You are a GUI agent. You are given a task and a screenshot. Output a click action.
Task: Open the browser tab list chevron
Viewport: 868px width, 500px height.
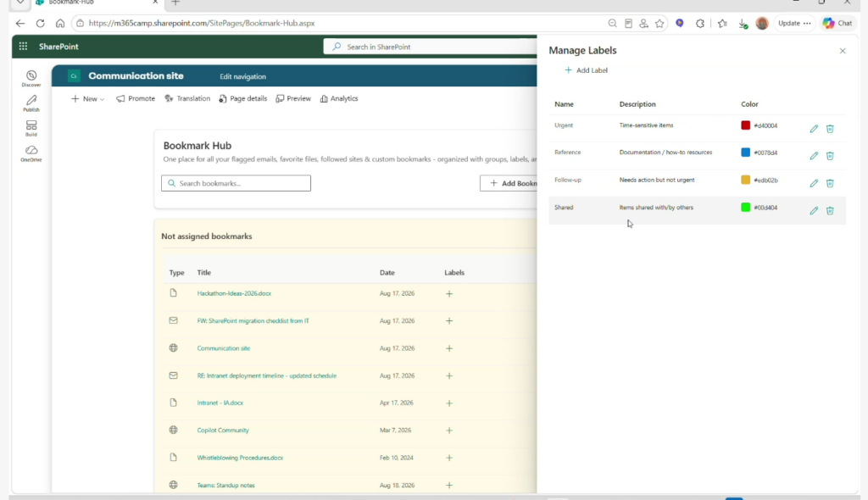coord(20,3)
